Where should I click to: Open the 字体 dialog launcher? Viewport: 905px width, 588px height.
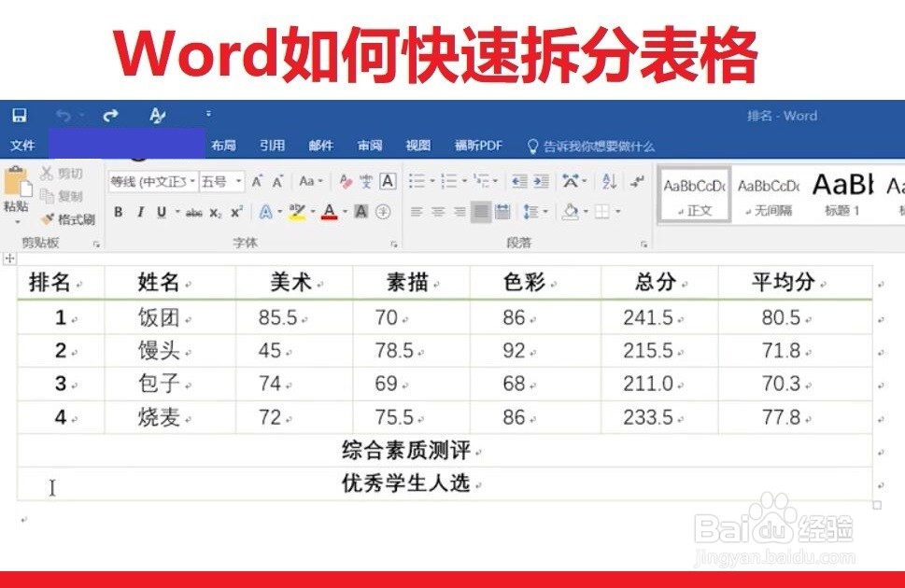[x=393, y=245]
